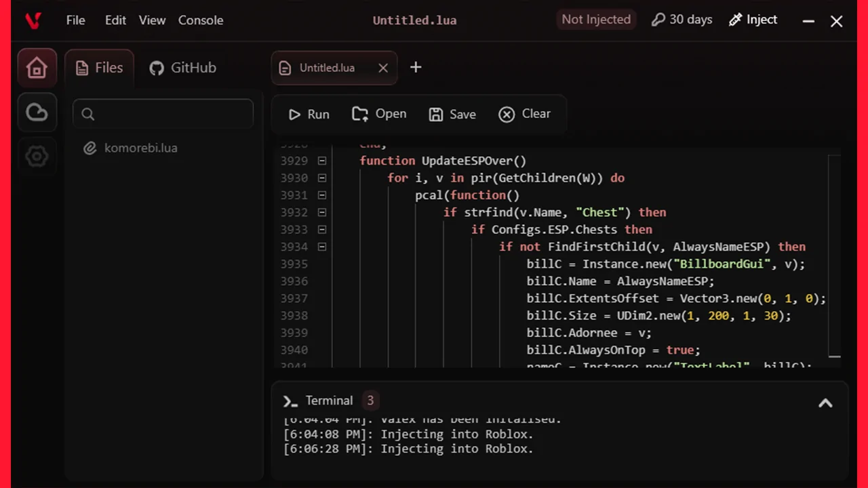Switch to the Files tab

click(x=99, y=68)
